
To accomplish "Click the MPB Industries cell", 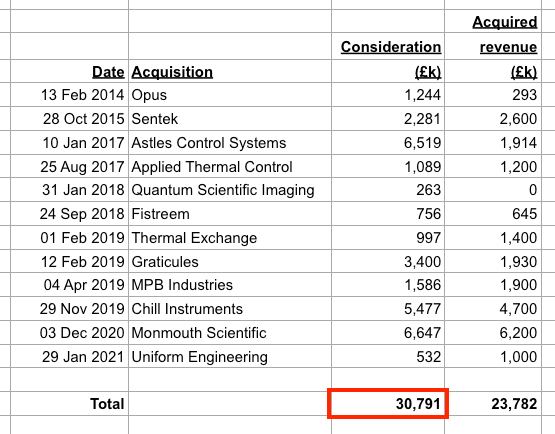I will (x=230, y=285).
